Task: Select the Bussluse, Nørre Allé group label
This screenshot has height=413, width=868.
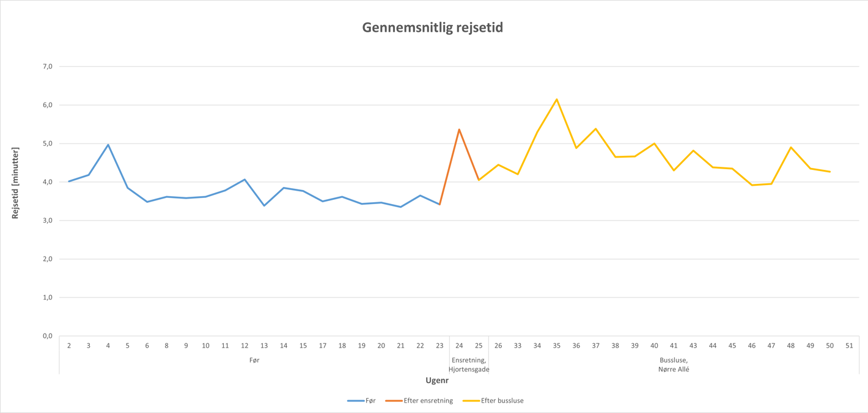Action: click(674, 365)
